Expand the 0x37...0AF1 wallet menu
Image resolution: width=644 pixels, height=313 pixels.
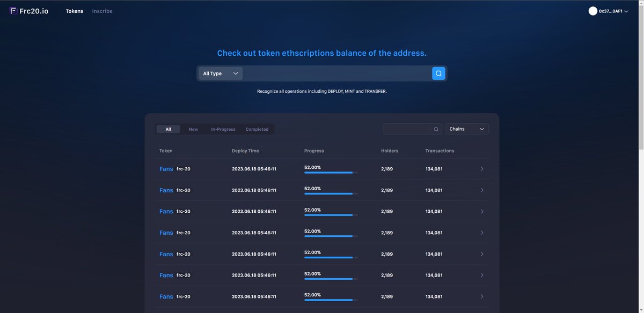[x=626, y=11]
